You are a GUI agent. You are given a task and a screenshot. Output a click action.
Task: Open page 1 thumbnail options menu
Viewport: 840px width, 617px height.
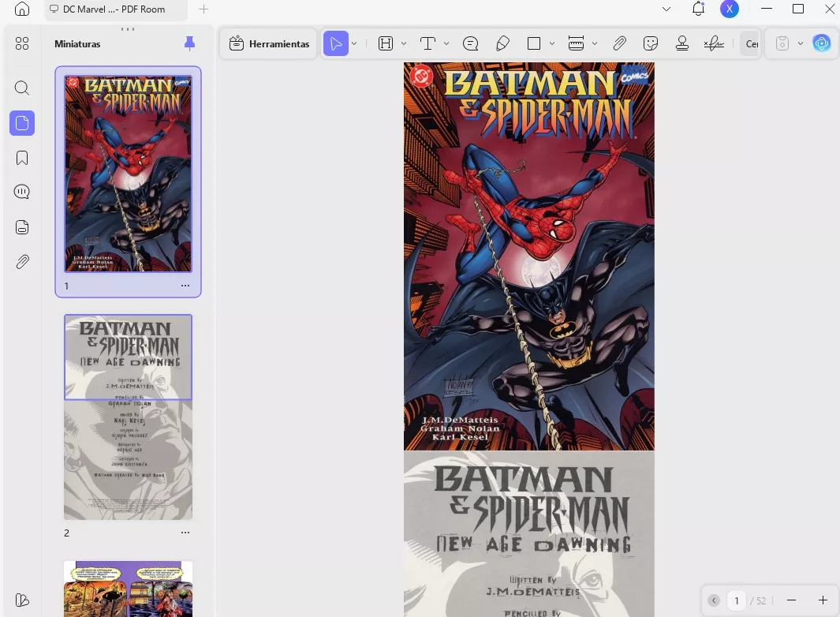(x=185, y=286)
